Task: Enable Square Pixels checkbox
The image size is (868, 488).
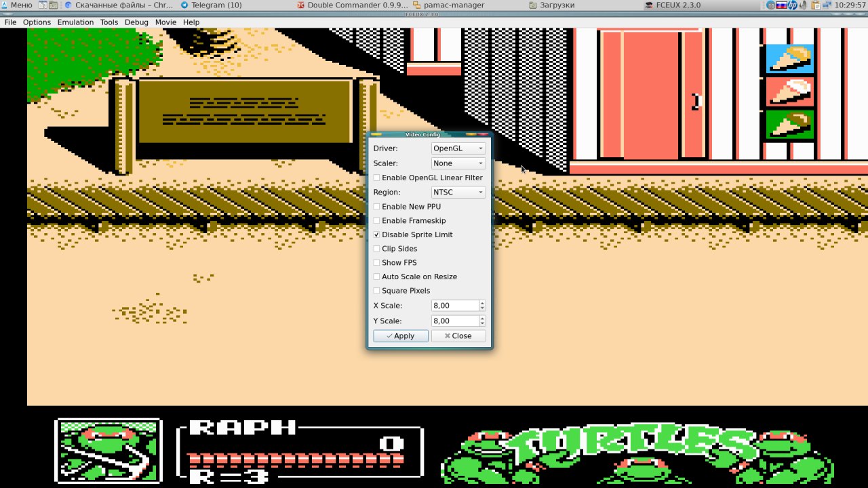Action: (377, 291)
